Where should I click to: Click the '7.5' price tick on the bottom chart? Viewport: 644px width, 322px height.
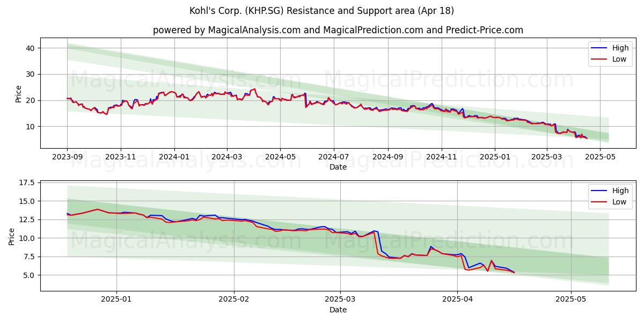pyautogui.click(x=30, y=257)
